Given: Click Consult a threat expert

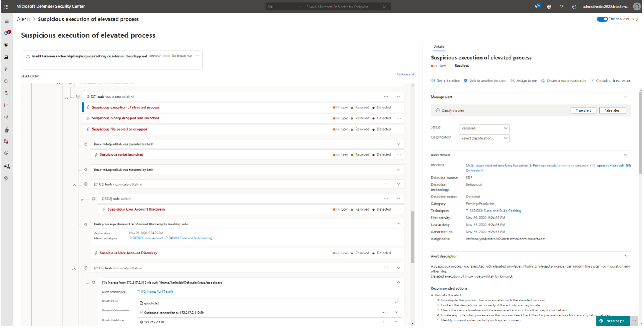Looking at the screenshot, I should point(611,81).
